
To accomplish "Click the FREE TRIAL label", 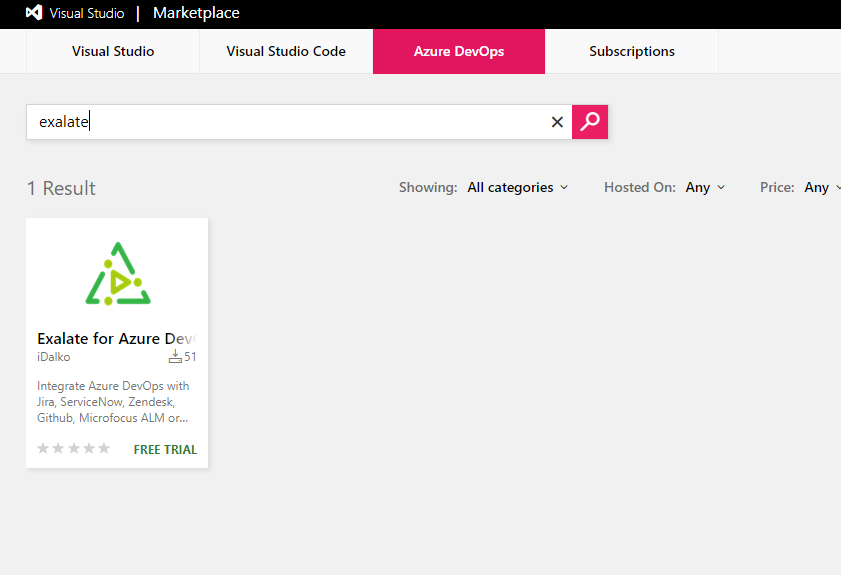I will (x=165, y=449).
